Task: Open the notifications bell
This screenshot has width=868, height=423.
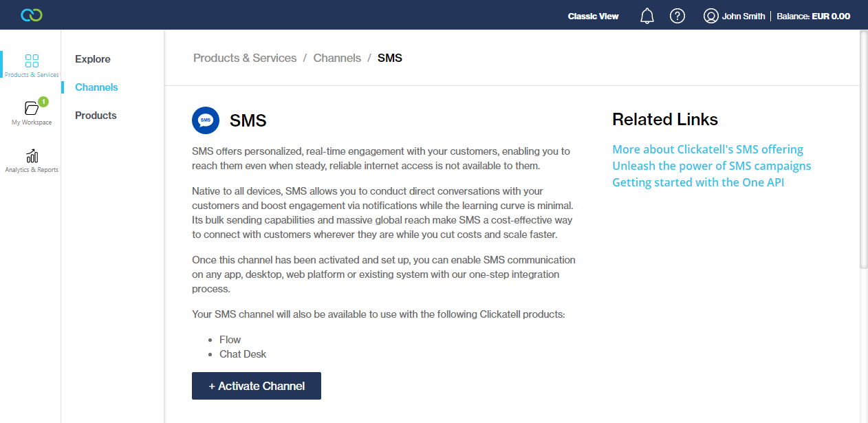Action: pyautogui.click(x=647, y=16)
